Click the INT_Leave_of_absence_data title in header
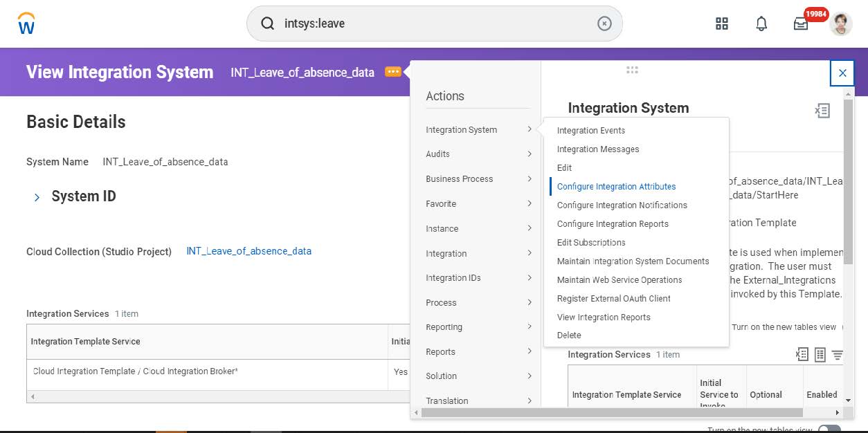The image size is (868, 433). tap(302, 72)
